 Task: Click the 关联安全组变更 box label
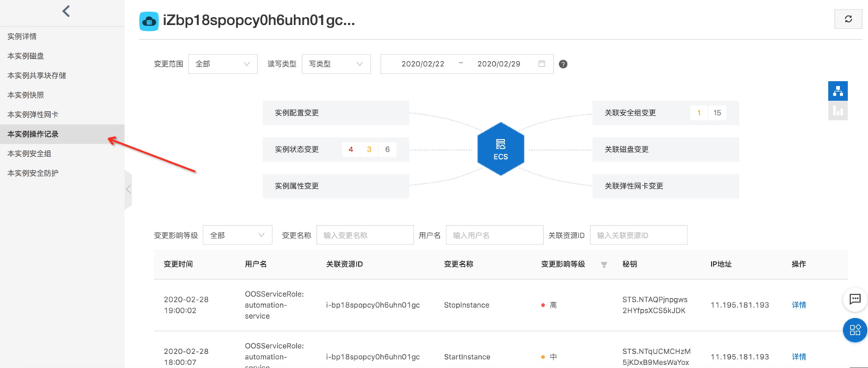[x=631, y=113]
